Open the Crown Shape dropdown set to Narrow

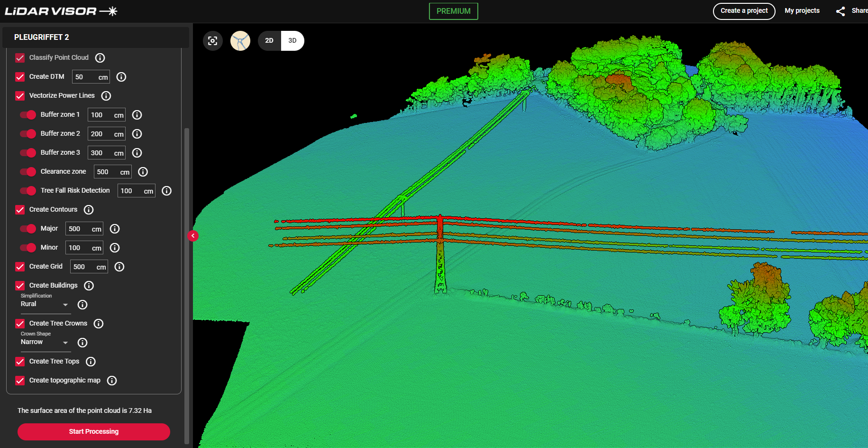click(45, 342)
